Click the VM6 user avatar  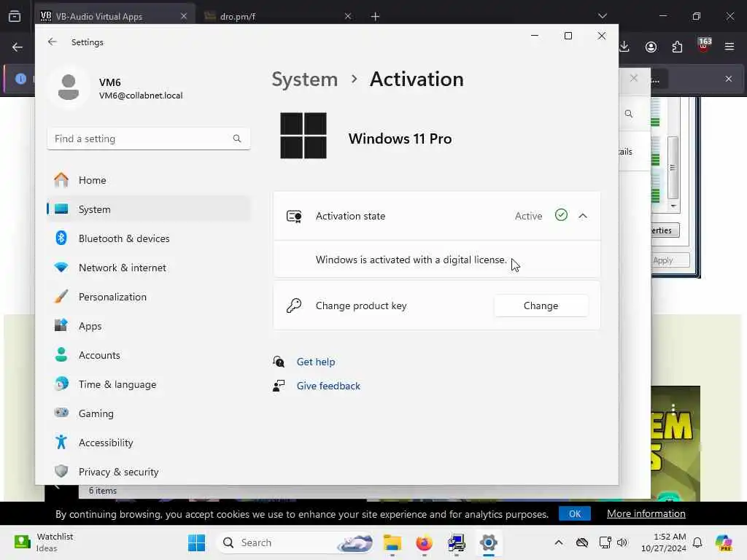coord(69,87)
